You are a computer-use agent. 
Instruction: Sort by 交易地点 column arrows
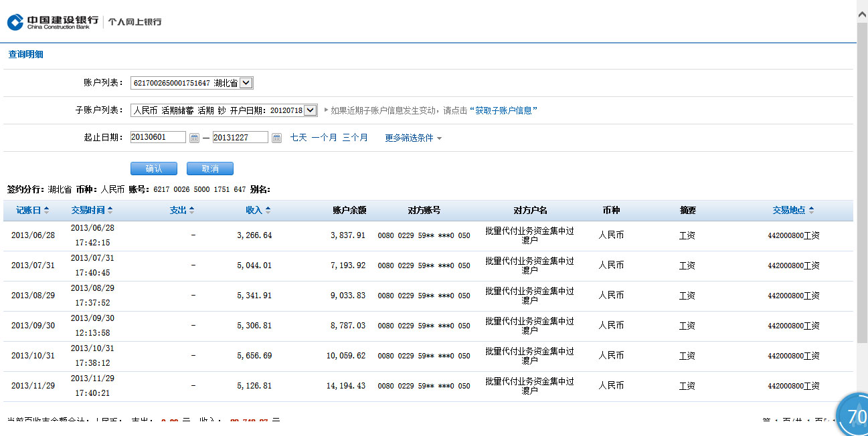pos(811,210)
